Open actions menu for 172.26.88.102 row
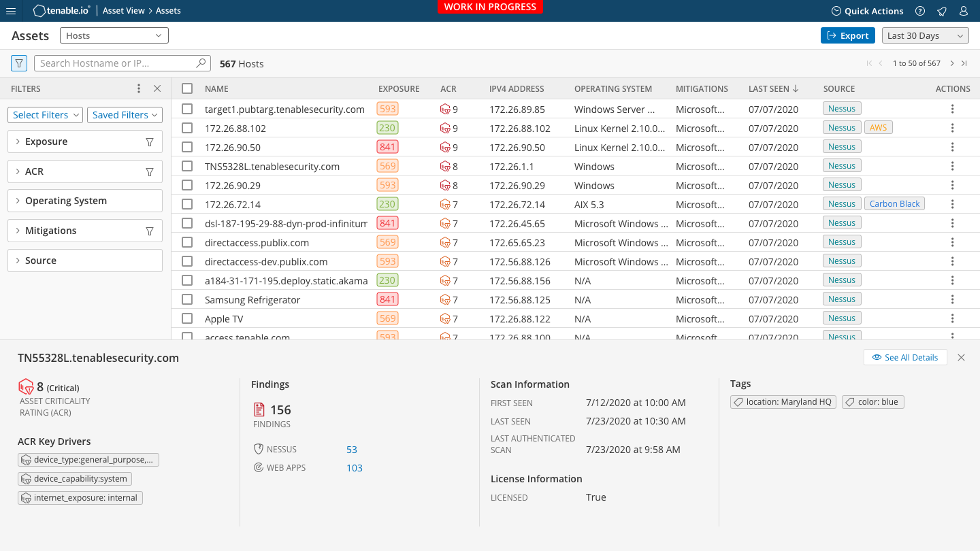This screenshot has height=551, width=980. point(953,128)
